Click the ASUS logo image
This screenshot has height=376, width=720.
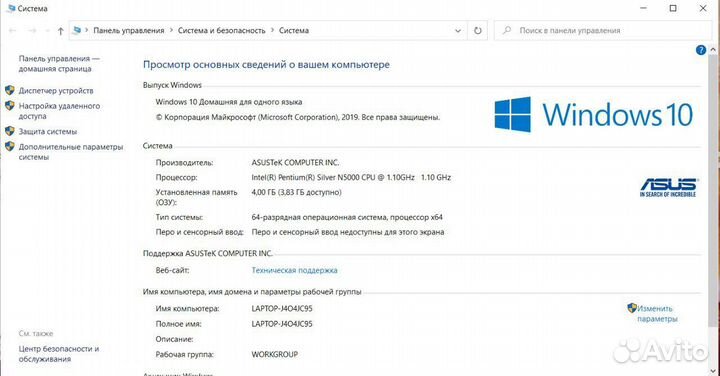[x=669, y=187]
